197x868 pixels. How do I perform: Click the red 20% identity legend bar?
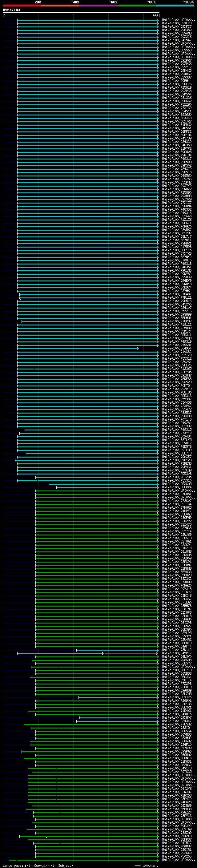[x=22, y=6]
